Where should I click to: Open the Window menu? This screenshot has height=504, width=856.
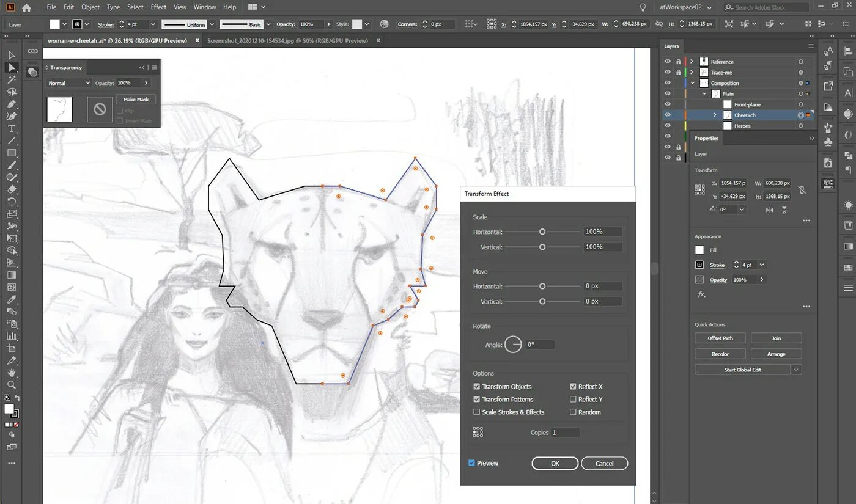(x=205, y=7)
